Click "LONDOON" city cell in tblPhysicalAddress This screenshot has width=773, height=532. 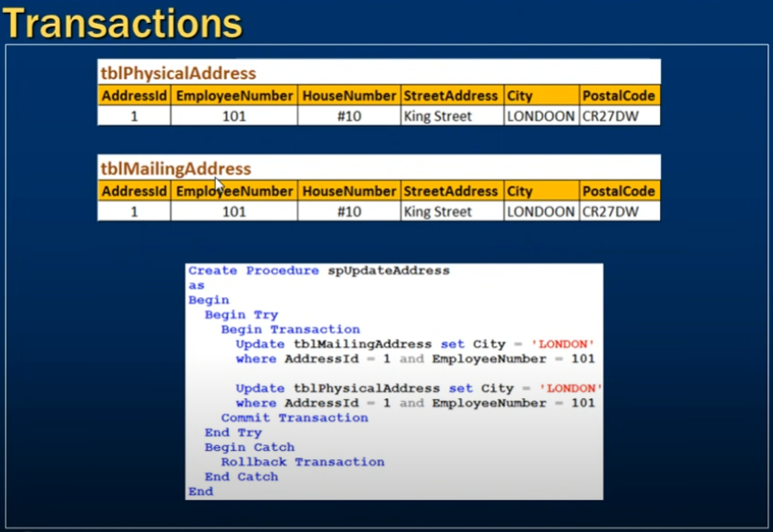tap(541, 117)
